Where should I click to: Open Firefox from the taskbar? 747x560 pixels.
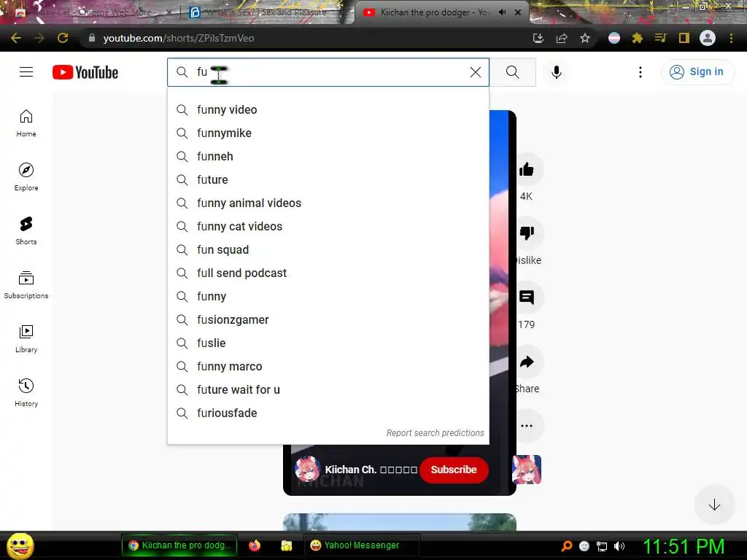[255, 545]
